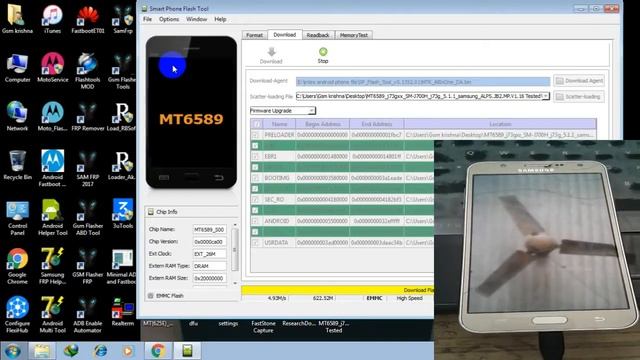Viewport: 640px width, 360px height.
Task: Click the Chip Version field
Action: [x=209, y=242]
